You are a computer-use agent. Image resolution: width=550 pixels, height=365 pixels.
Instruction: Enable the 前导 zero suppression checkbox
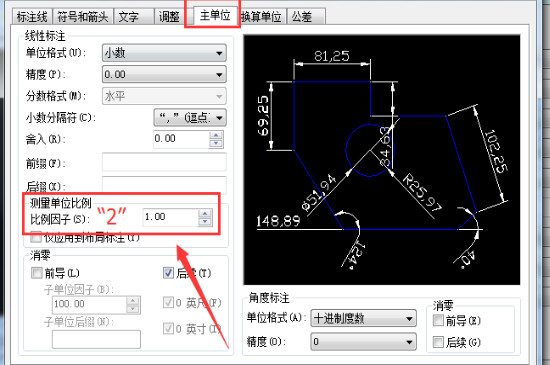click(36, 273)
